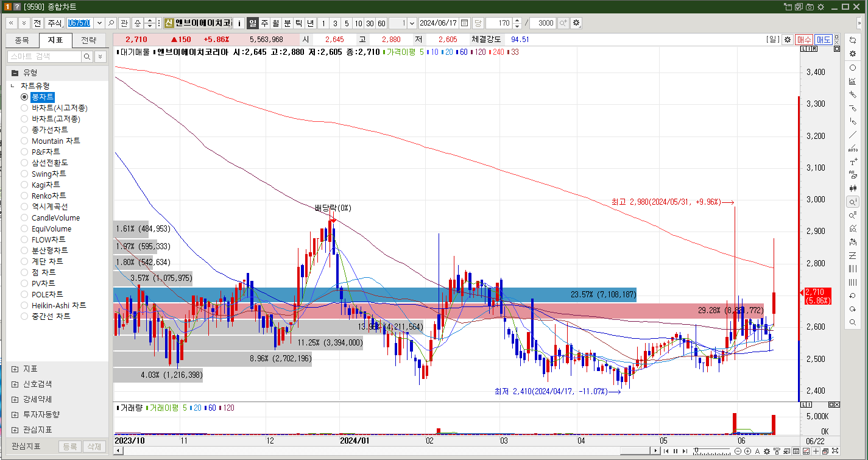
Task: Open window settings gear in title bar
Action: click(820, 7)
